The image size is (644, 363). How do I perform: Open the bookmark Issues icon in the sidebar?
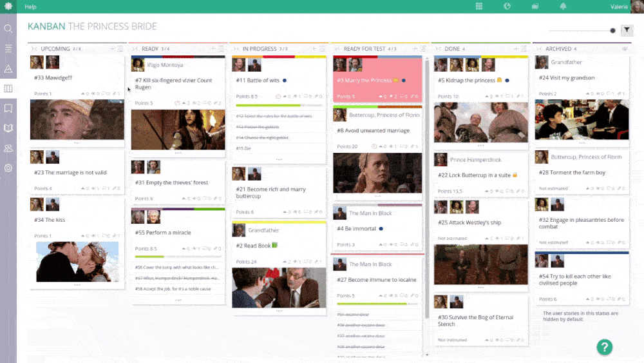(8, 108)
